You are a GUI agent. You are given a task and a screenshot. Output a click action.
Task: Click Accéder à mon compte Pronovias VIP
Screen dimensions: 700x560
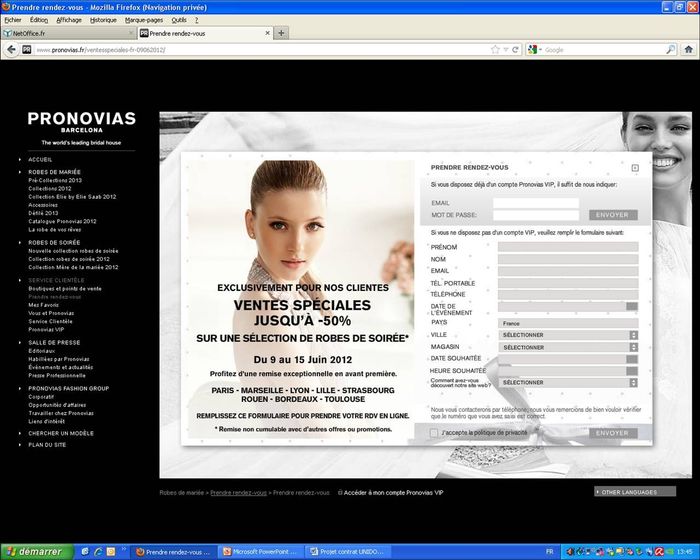pyautogui.click(x=393, y=493)
